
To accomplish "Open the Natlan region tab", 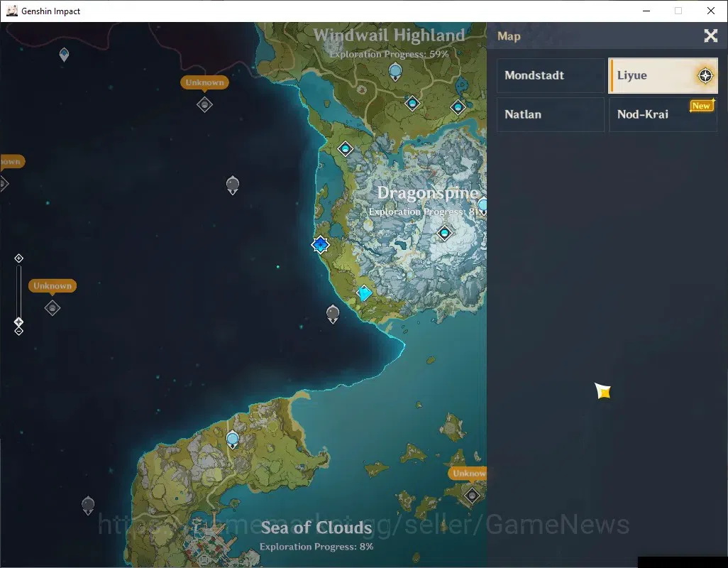I will coord(550,114).
